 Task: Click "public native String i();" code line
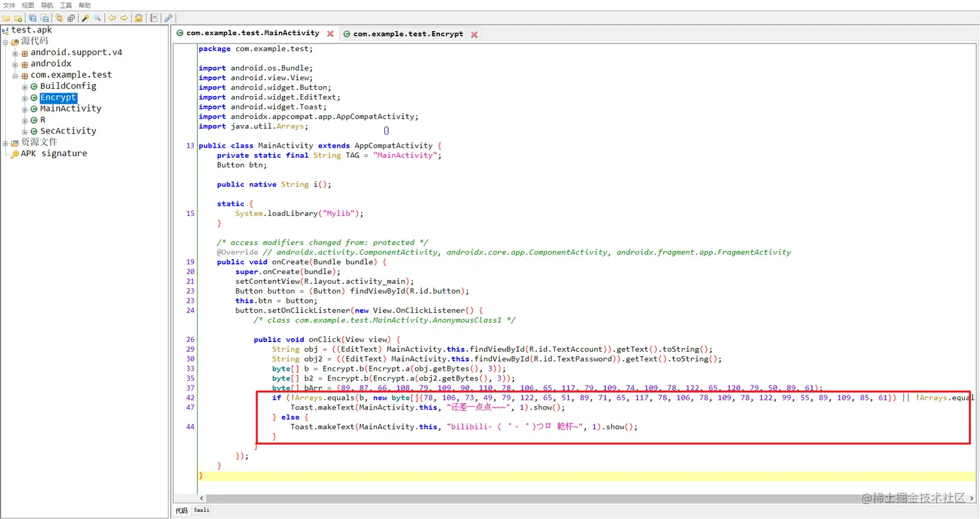(x=274, y=184)
